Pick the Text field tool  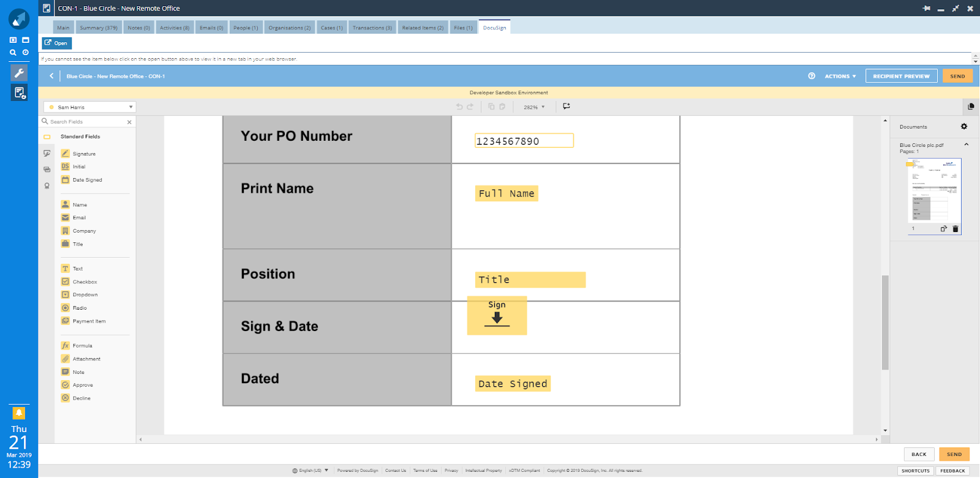pos(72,269)
